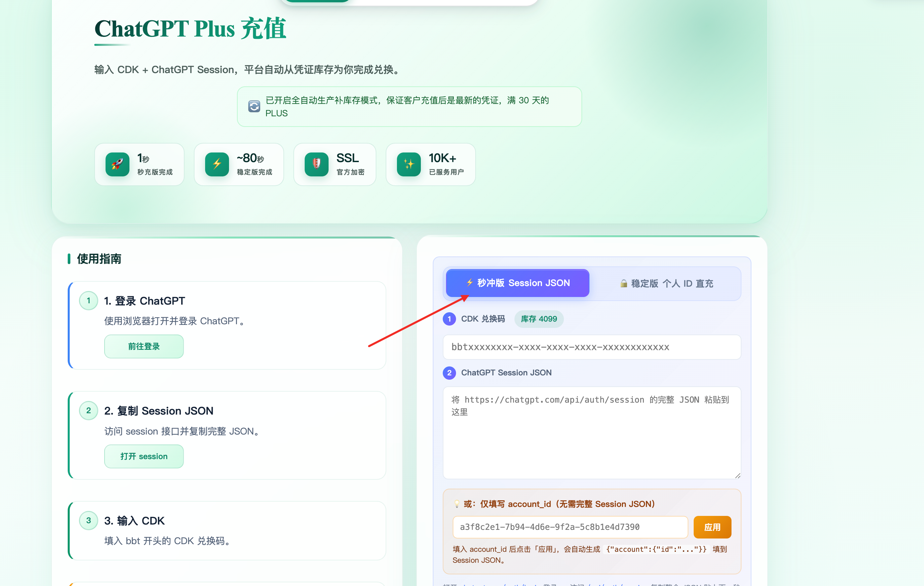Click the 前往登录 button
The width and height of the screenshot is (924, 586).
(144, 346)
